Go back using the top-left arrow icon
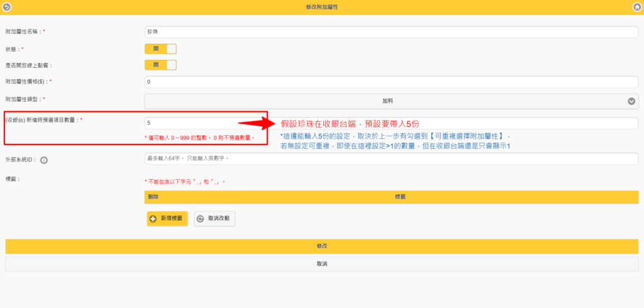This screenshot has height=308, width=644. [x=6, y=7]
